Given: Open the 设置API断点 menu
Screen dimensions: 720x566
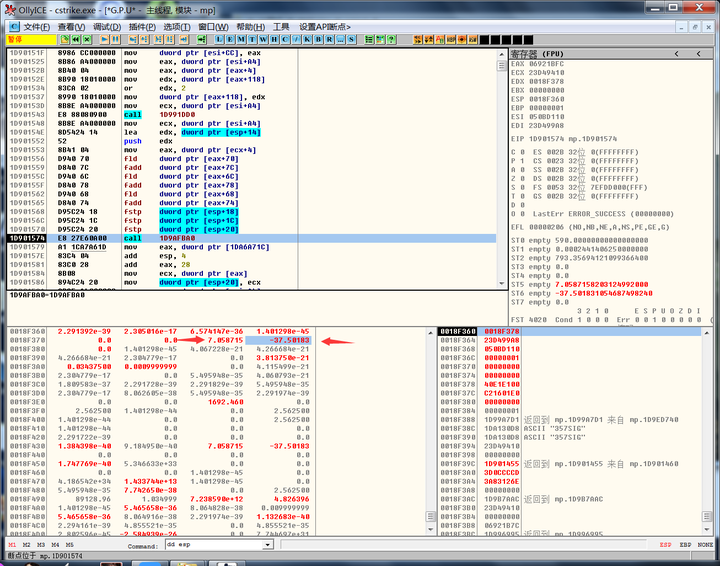Looking at the screenshot, I should [323, 26].
